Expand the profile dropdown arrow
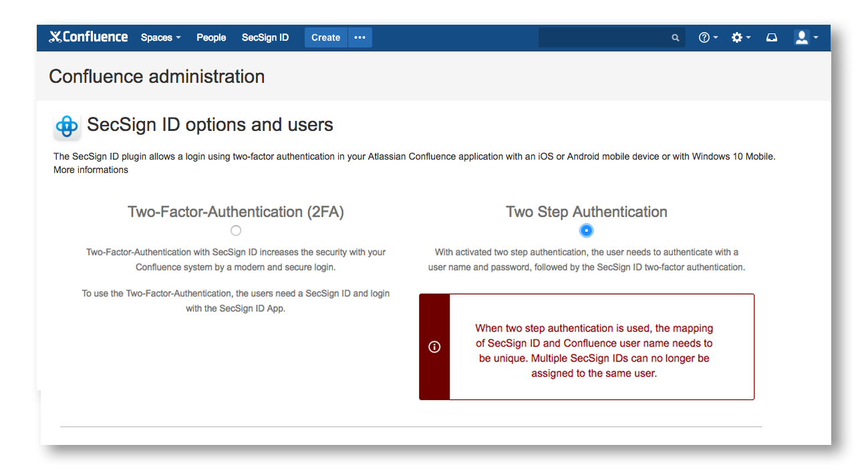Image resolution: width=868 pixels, height=471 pixels. pyautogui.click(x=814, y=39)
